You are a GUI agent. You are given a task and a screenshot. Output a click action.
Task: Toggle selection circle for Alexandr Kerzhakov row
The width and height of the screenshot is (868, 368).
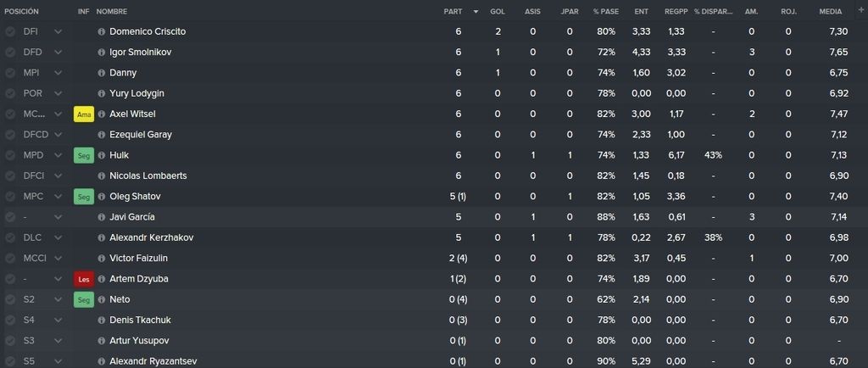[x=10, y=237]
